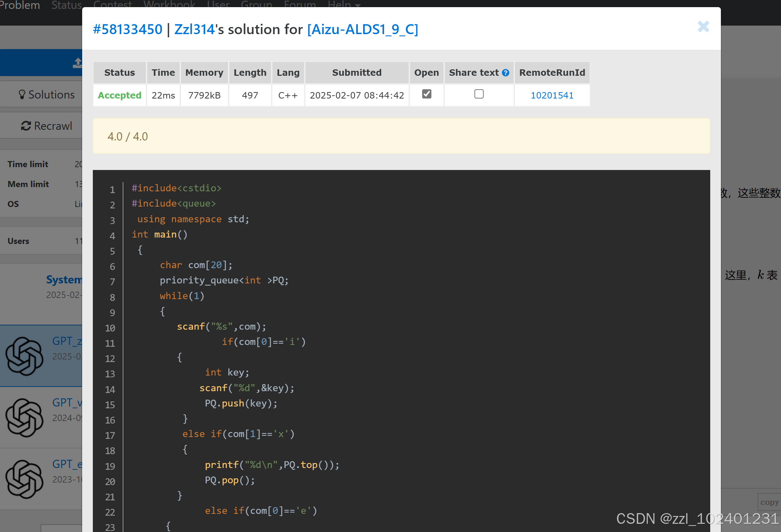
Task: Open the Problem menu item
Action: pos(20,5)
